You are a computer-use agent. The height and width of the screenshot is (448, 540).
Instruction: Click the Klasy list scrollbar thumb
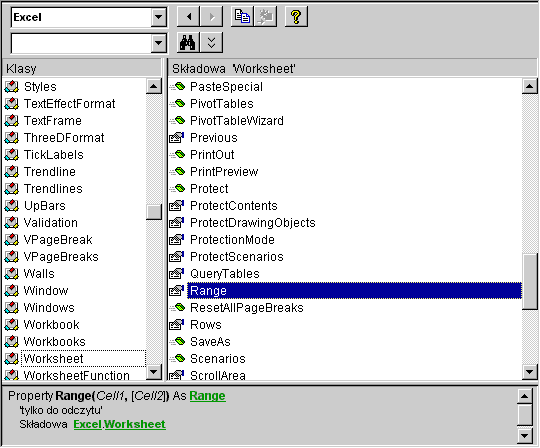click(x=154, y=212)
